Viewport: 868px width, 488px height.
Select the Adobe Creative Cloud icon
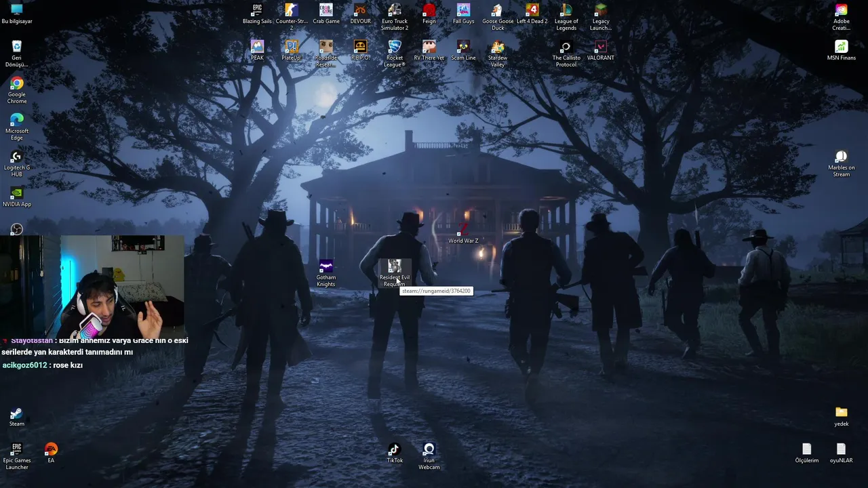coord(842,17)
